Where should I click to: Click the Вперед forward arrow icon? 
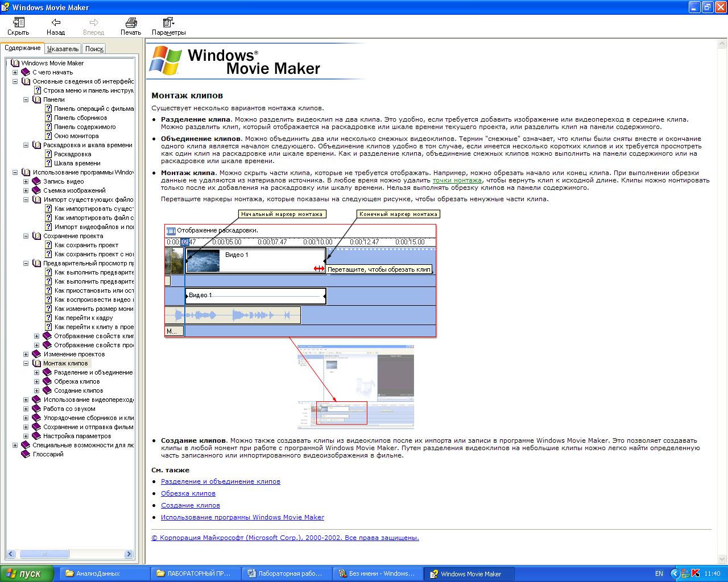point(94,22)
